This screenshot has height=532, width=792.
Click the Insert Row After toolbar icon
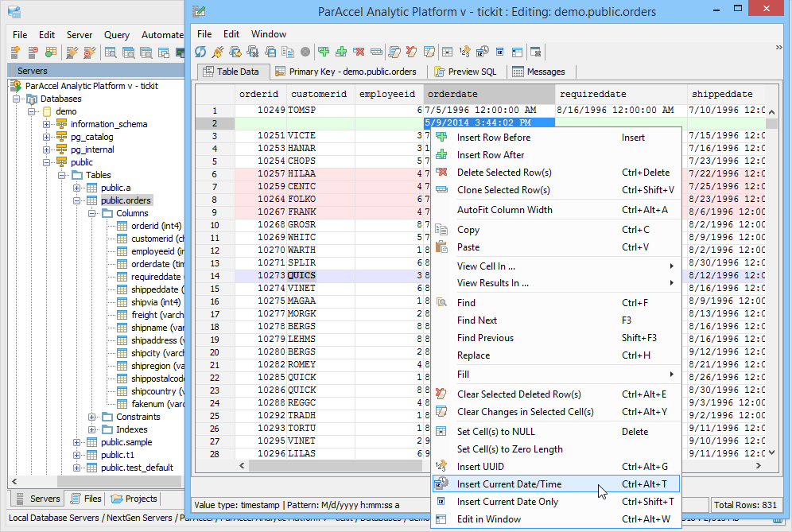(x=341, y=52)
